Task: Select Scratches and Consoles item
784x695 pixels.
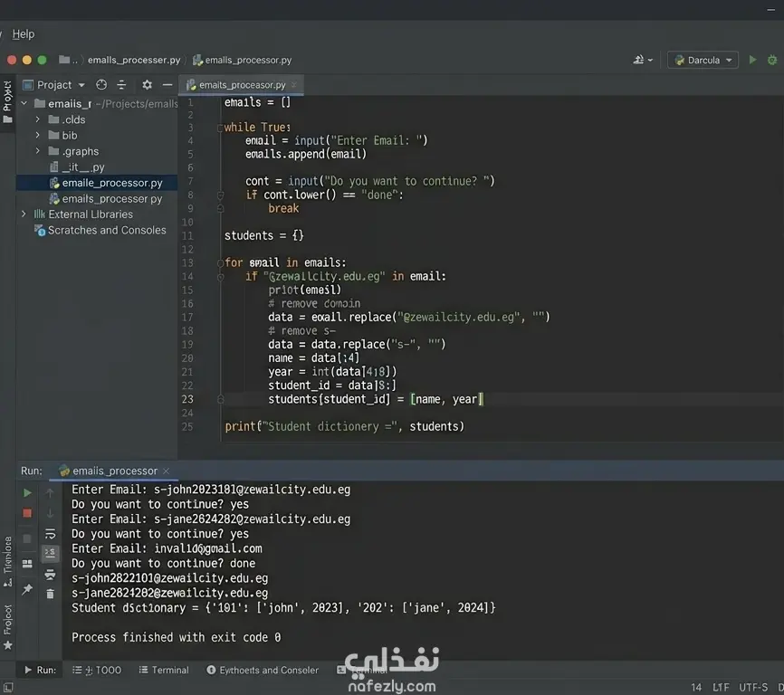Action: click(x=100, y=231)
